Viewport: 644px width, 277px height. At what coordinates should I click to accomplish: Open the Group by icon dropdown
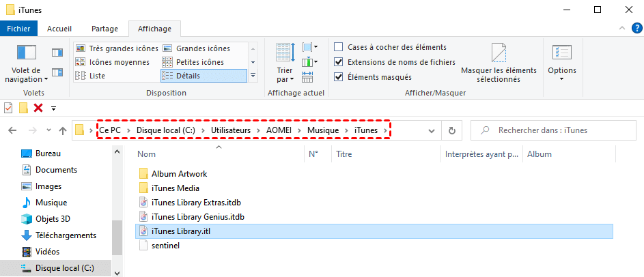pos(309,47)
